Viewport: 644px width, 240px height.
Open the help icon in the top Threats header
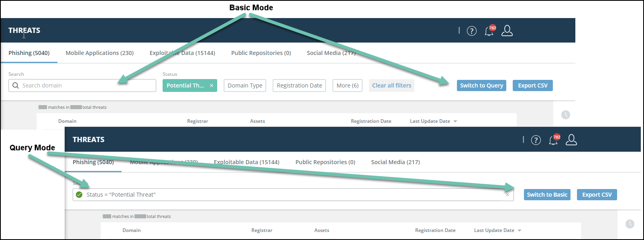[472, 31]
